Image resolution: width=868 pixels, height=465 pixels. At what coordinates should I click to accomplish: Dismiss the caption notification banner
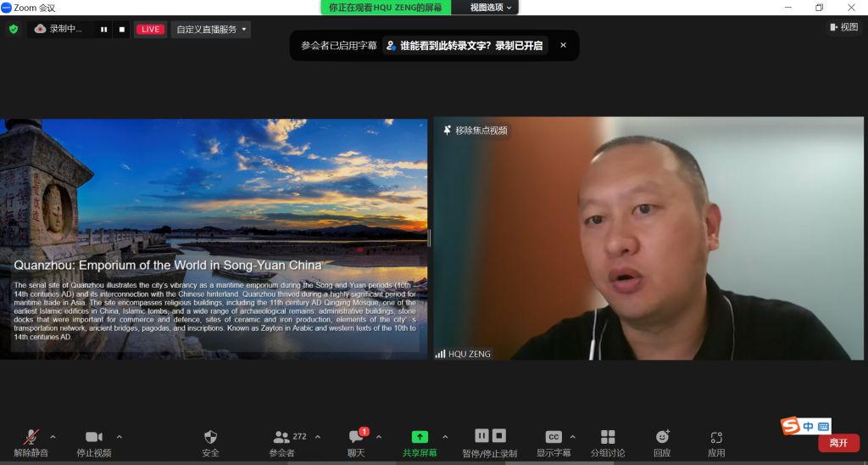point(563,45)
